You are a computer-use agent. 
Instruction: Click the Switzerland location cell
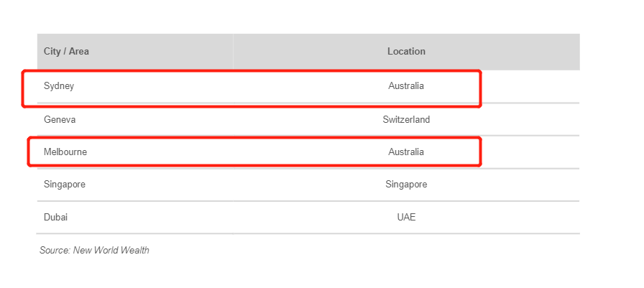(406, 120)
